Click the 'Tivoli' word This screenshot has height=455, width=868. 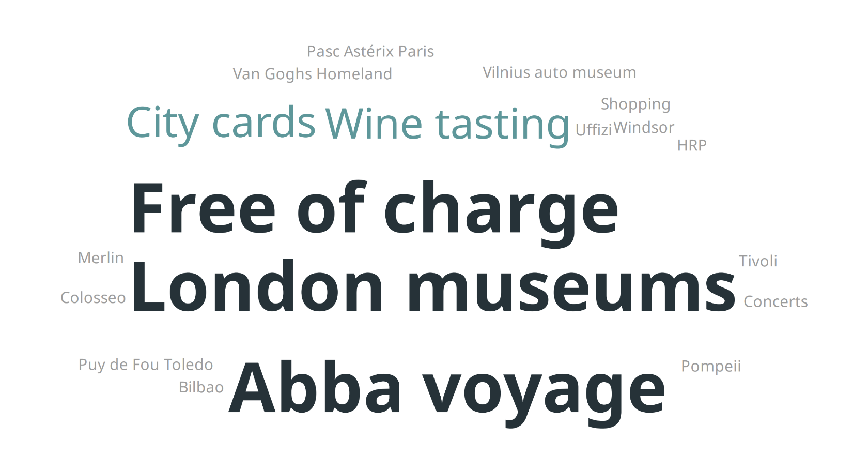click(758, 261)
